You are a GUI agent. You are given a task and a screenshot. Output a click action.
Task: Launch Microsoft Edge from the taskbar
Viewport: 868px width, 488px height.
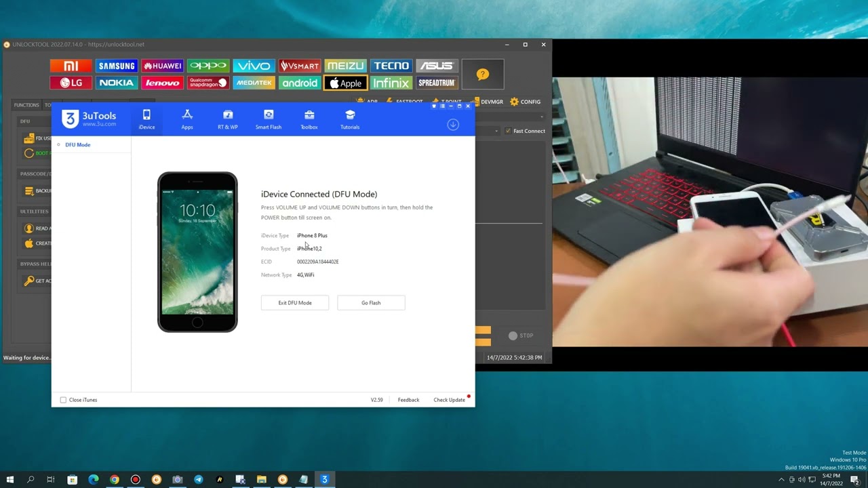click(x=94, y=479)
